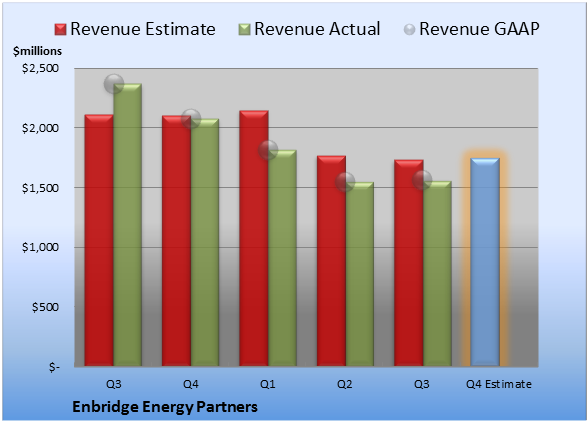Viewport: 588px width, 422px height.
Task: Click the Revenue GAAP marker above Q2
Action: [x=345, y=182]
